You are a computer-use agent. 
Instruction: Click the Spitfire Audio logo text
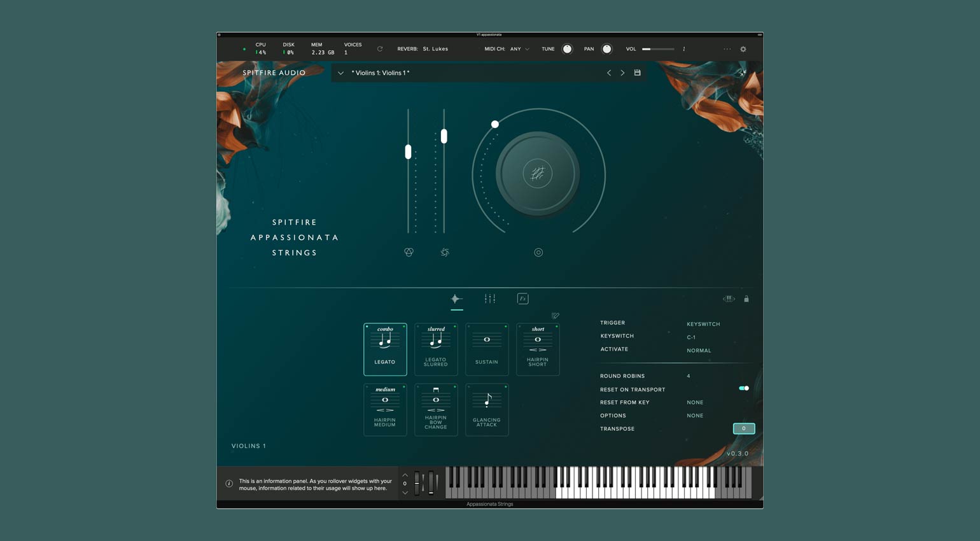tap(274, 73)
